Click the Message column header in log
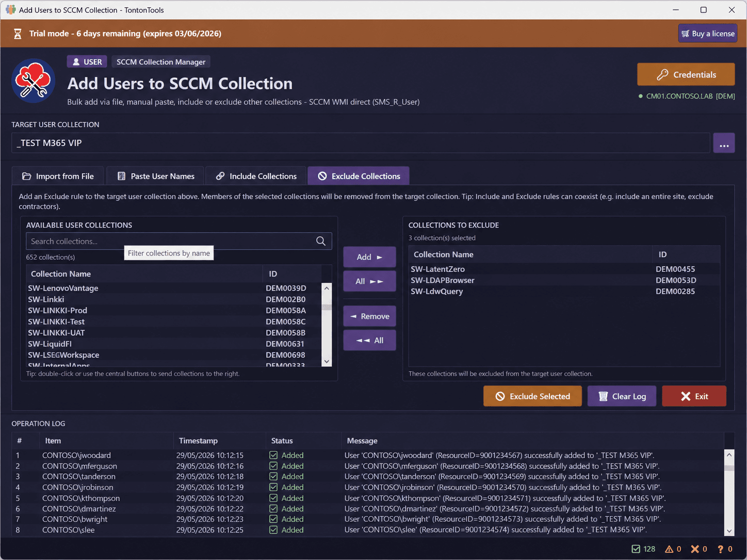The height and width of the screenshot is (560, 747). point(532,441)
